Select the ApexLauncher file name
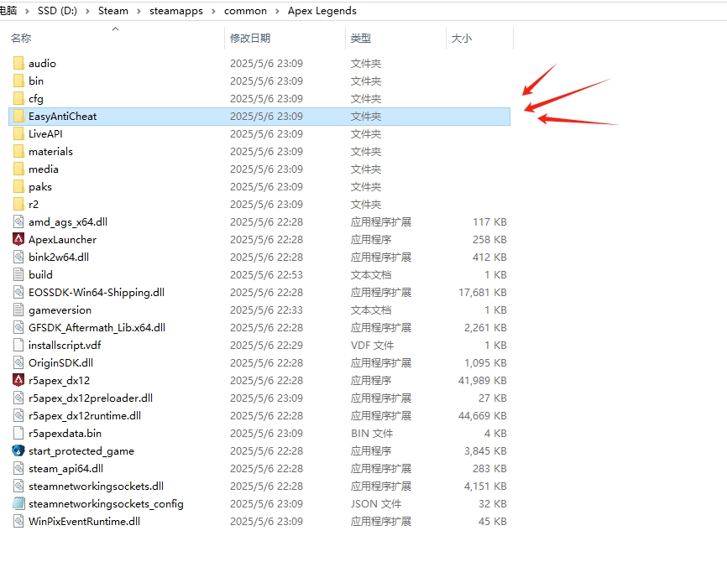The height and width of the screenshot is (588, 727). click(x=63, y=240)
